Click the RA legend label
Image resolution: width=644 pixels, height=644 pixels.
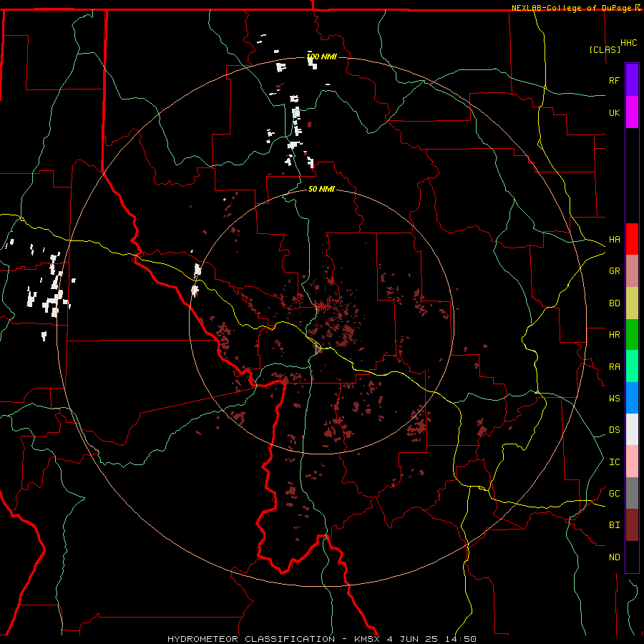click(614, 367)
